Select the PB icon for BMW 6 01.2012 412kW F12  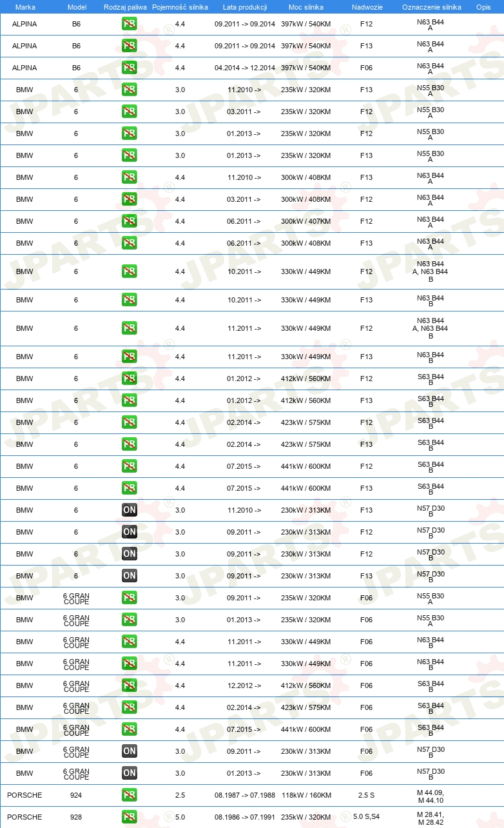(x=130, y=379)
